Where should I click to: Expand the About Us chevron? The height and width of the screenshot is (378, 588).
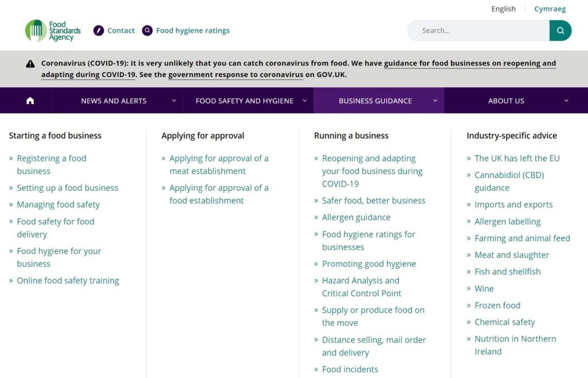coord(566,101)
